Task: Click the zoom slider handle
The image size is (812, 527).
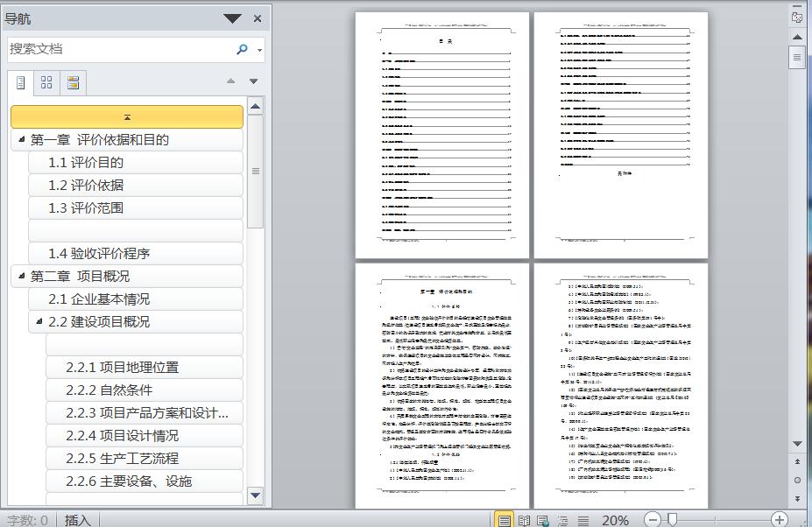Action: [x=673, y=520]
